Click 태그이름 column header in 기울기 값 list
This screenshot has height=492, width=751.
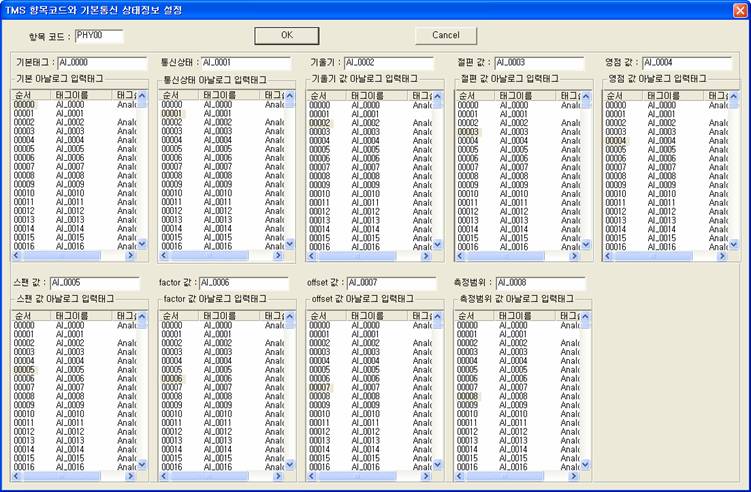coord(377,96)
